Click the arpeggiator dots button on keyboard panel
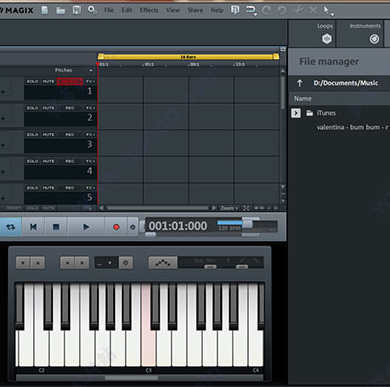The width and height of the screenshot is (390, 387). (163, 263)
